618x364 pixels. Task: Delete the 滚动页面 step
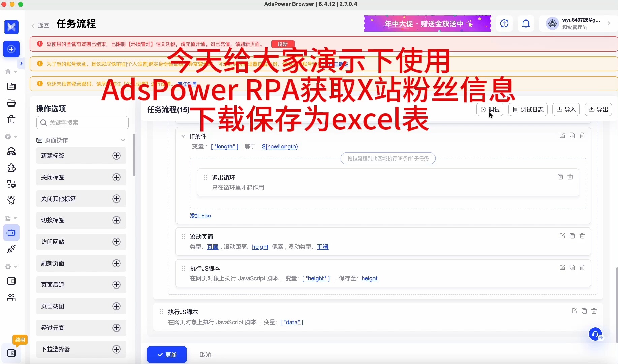pos(582,236)
